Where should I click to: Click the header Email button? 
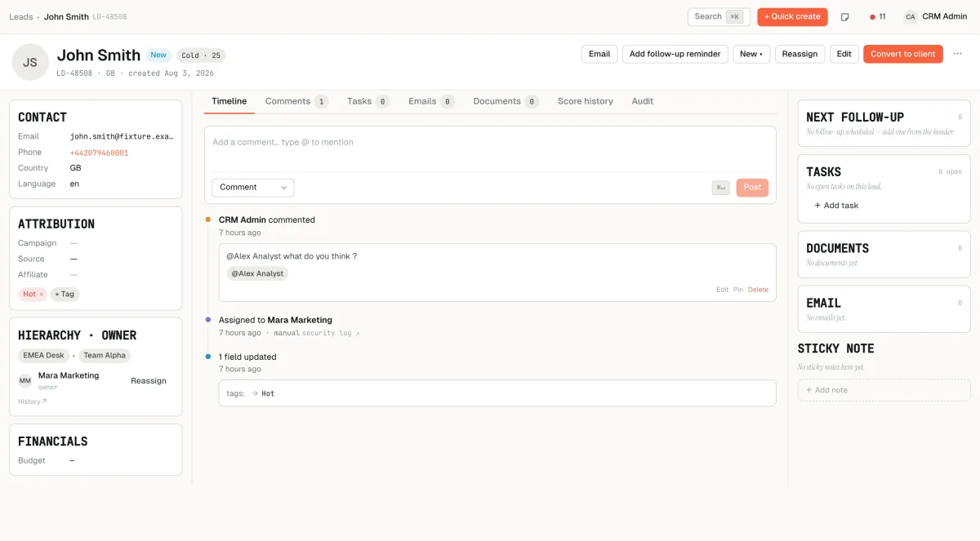pyautogui.click(x=599, y=54)
